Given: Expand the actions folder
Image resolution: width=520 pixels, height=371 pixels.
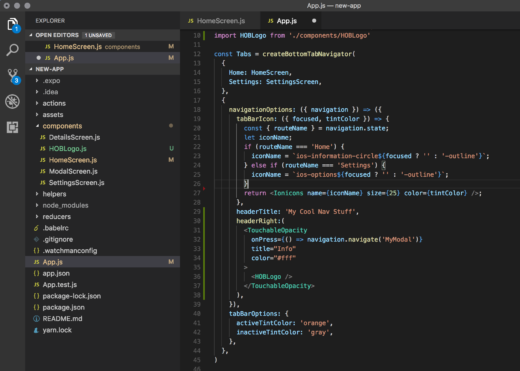Looking at the screenshot, I should (x=37, y=103).
